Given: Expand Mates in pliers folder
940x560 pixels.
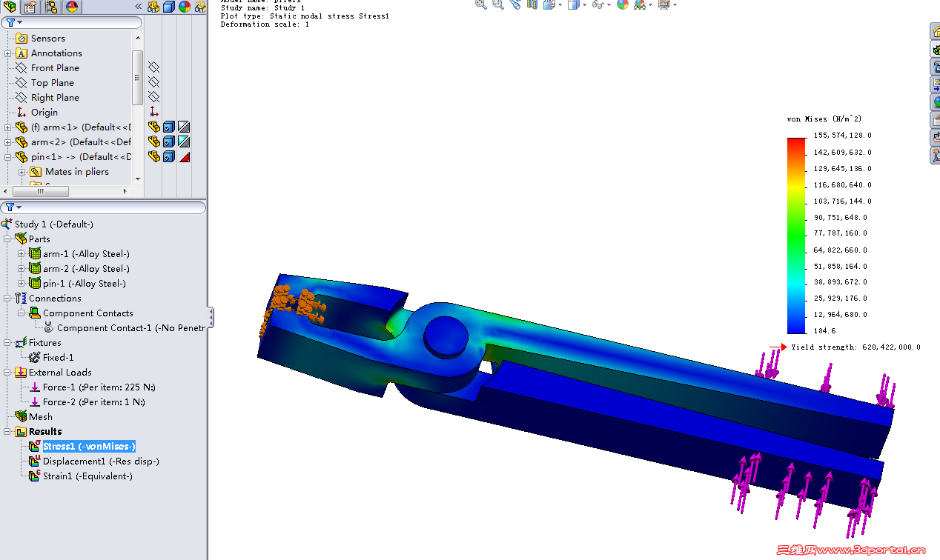Looking at the screenshot, I should click(21, 172).
